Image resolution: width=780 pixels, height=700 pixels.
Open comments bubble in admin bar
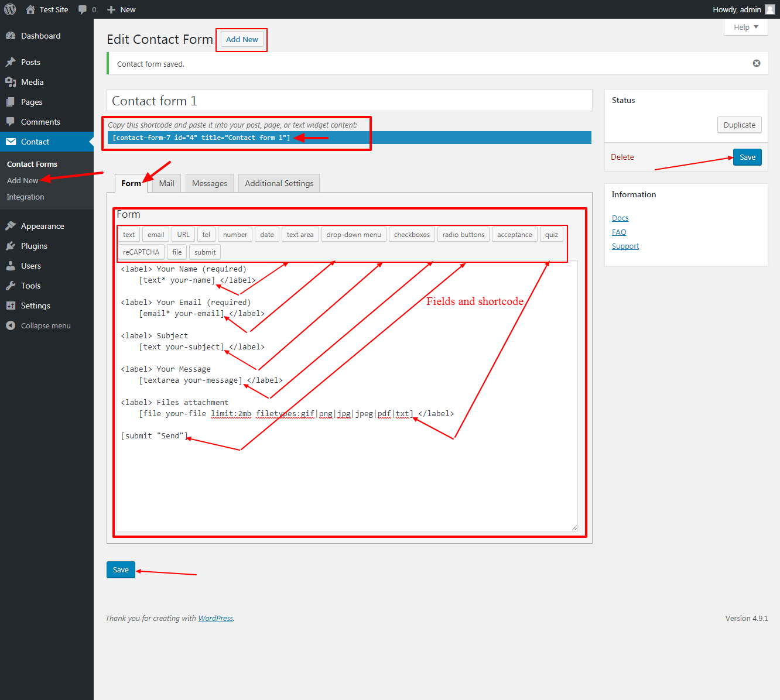point(87,9)
